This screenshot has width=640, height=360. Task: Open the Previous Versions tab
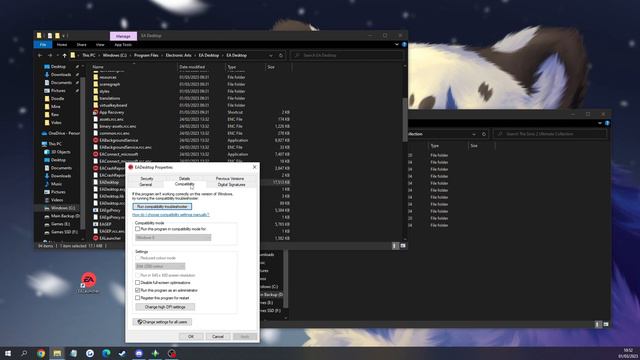(x=230, y=178)
